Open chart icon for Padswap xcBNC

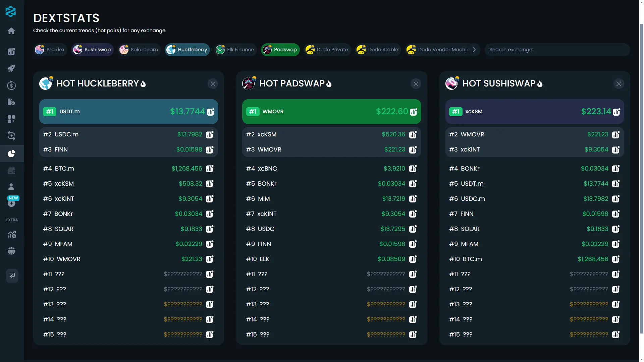[413, 169]
